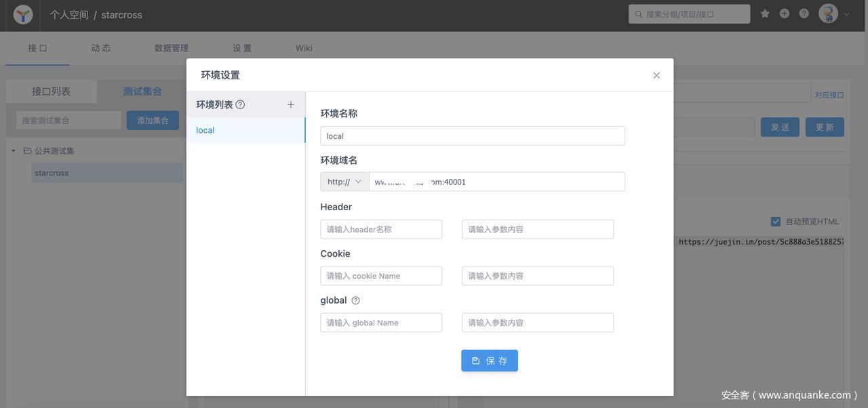Click help icon next to global

pyautogui.click(x=355, y=300)
